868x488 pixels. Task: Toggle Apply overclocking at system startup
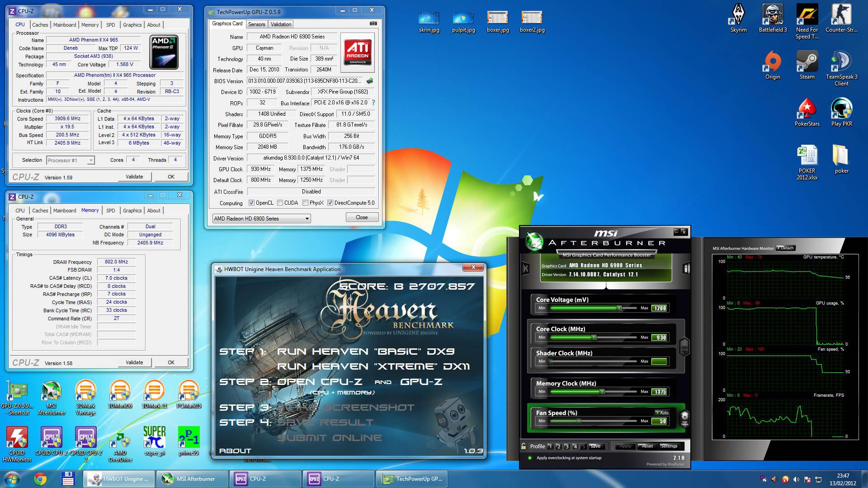pos(530,458)
